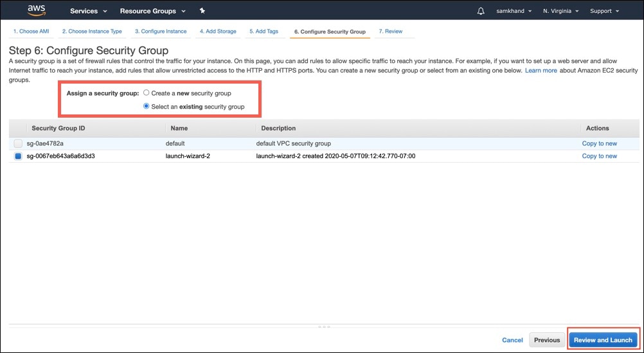This screenshot has height=353, width=644.
Task: Uncheck the launch-wizard-2 security group
Action: tap(18, 156)
